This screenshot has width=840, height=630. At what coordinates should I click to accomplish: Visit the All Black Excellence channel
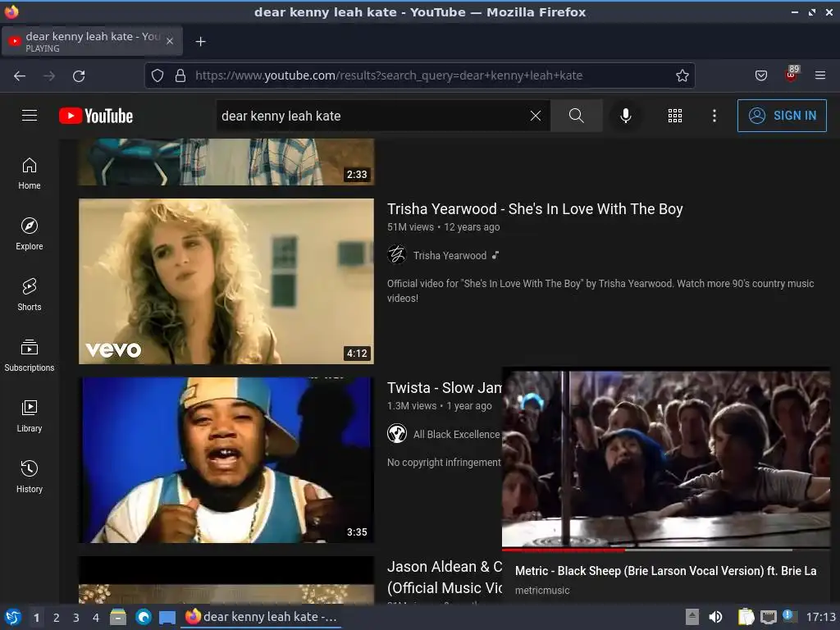click(x=456, y=435)
